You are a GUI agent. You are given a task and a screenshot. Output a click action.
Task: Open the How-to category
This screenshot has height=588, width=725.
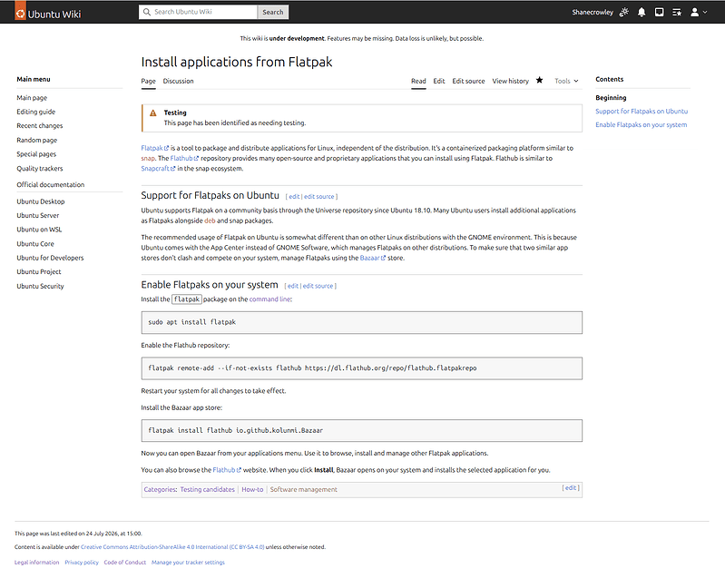pyautogui.click(x=252, y=489)
